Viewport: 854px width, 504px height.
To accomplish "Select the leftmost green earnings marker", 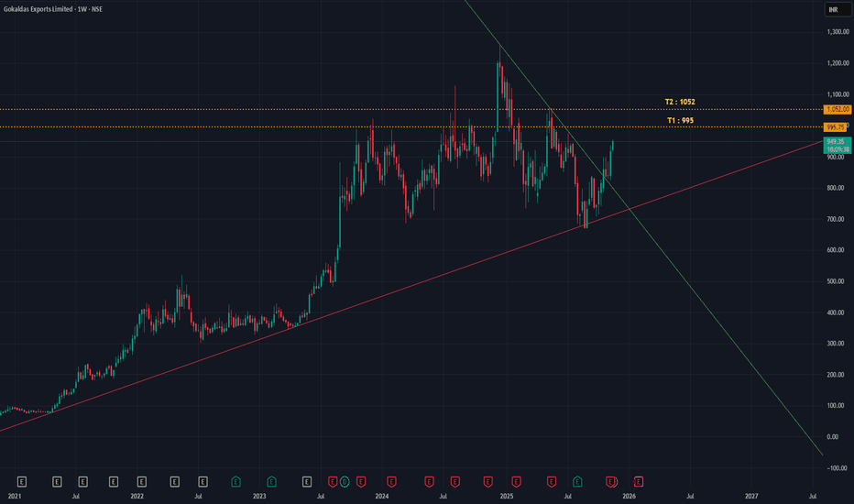I will click(x=235, y=481).
